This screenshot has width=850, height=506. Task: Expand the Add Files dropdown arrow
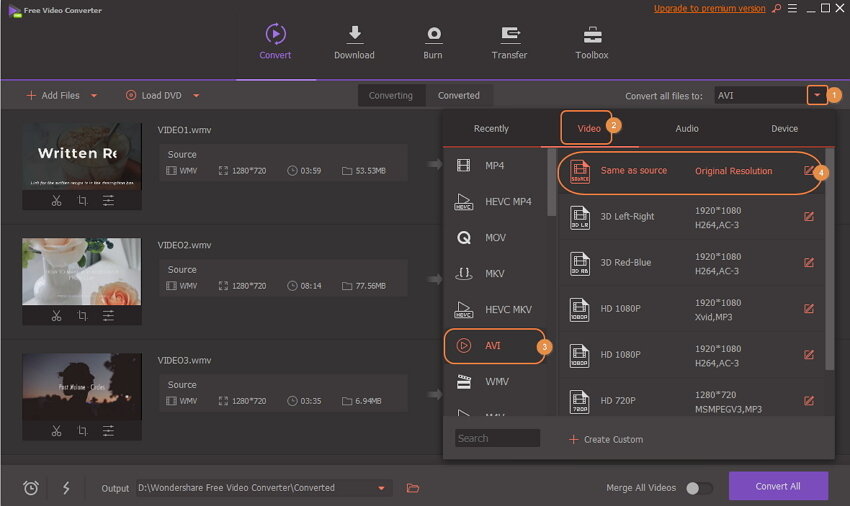pyautogui.click(x=94, y=95)
